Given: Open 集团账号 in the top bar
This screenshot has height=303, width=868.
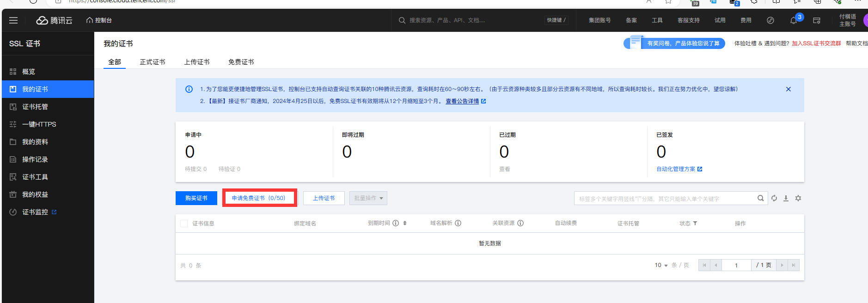Looking at the screenshot, I should (599, 20).
